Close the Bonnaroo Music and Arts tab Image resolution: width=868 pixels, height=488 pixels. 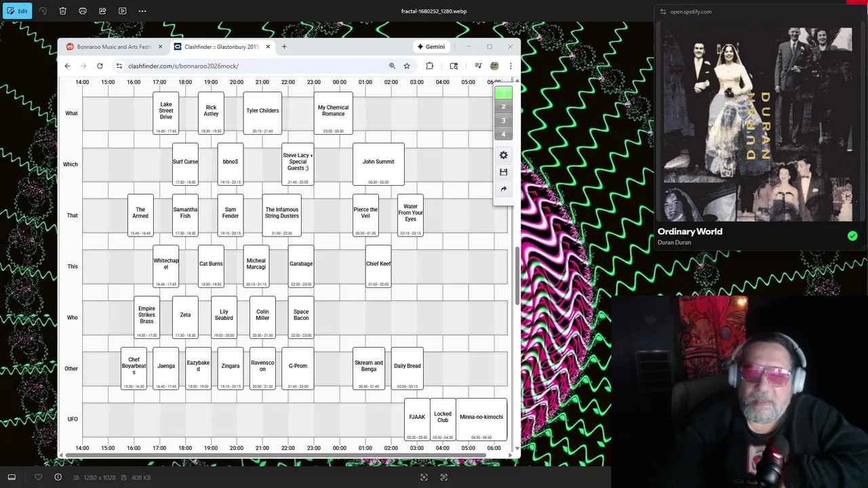click(160, 47)
